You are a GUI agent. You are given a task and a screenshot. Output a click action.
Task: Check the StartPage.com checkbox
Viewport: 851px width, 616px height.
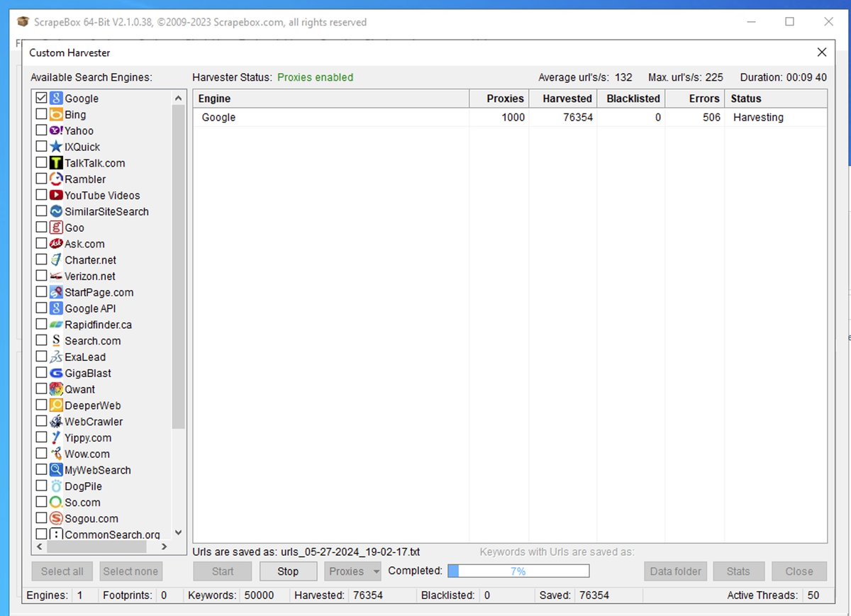41,292
